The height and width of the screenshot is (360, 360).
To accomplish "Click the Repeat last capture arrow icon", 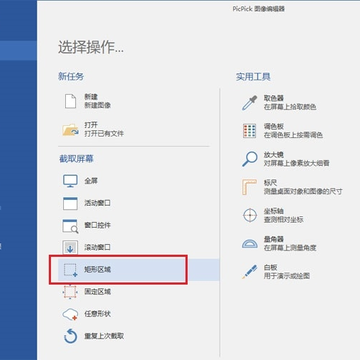I will (x=70, y=336).
